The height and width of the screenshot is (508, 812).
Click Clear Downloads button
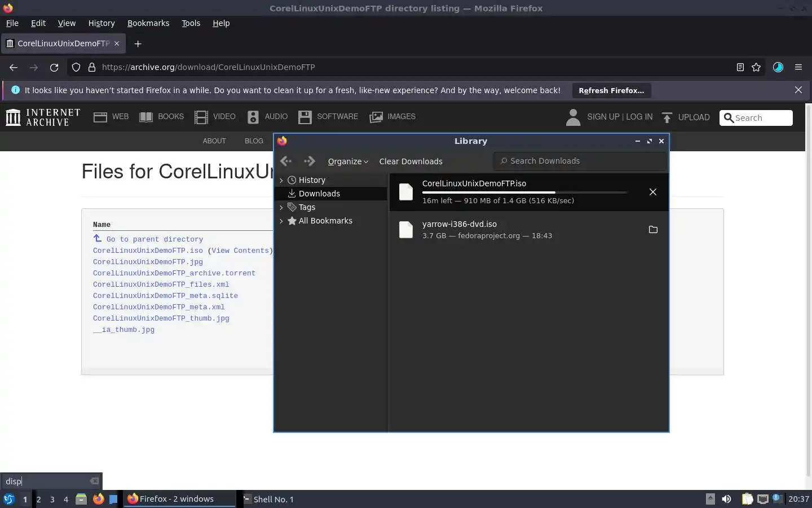pos(411,161)
